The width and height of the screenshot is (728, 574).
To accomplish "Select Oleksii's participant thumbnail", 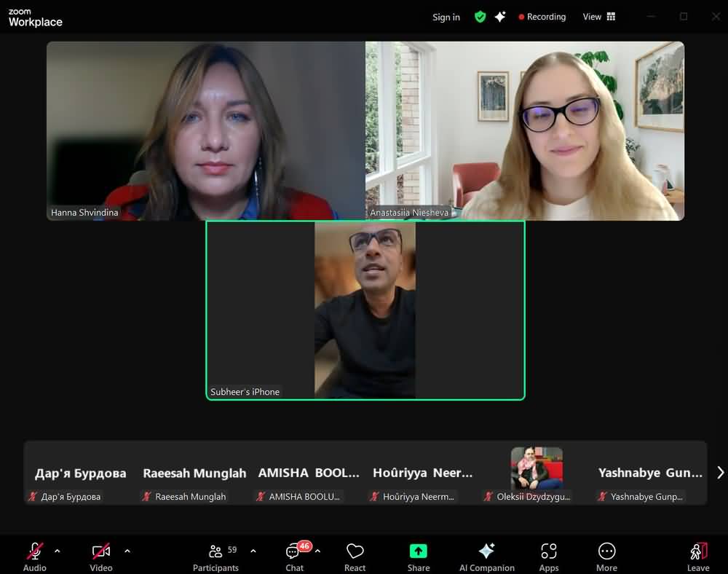I will (537, 473).
